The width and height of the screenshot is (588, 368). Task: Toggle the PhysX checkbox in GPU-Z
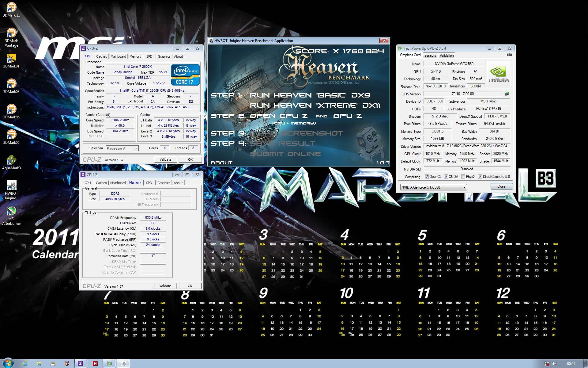point(463,177)
